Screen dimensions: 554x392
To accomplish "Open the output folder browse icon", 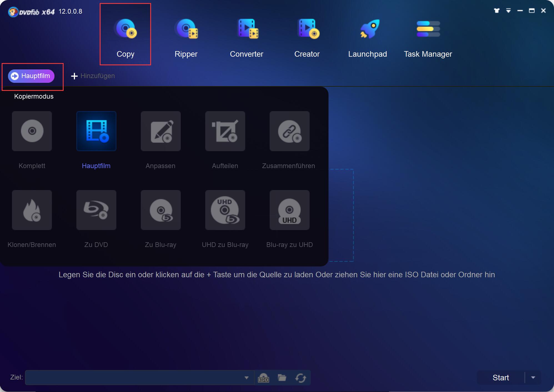I will [x=282, y=378].
